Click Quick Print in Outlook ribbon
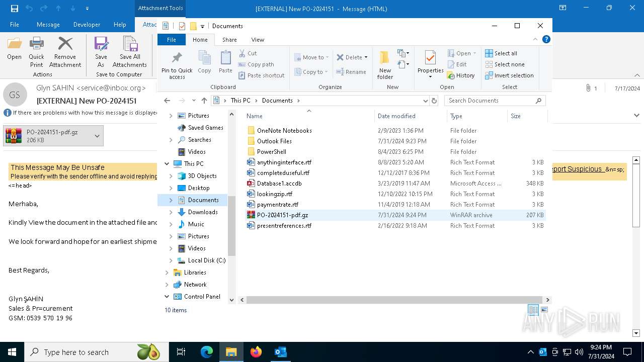Image resolution: width=644 pixels, height=362 pixels. pos(36,51)
